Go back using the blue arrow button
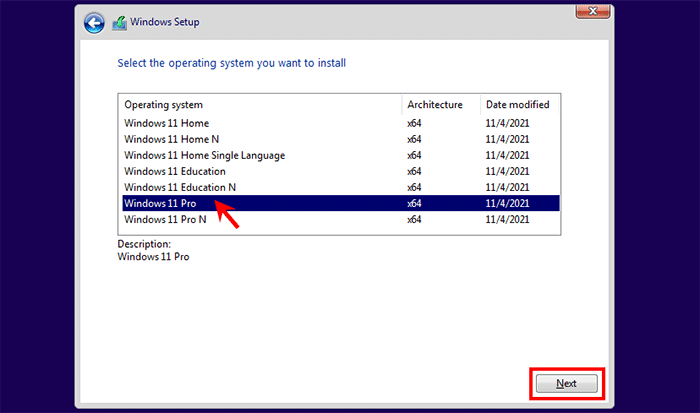Viewport: 700px width, 413px height. click(x=94, y=23)
